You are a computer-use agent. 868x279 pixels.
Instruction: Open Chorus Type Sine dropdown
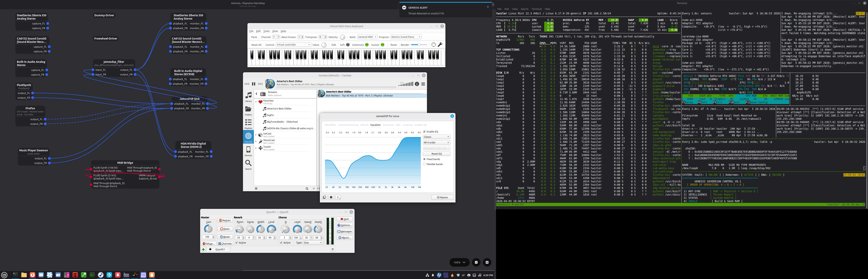click(x=313, y=243)
